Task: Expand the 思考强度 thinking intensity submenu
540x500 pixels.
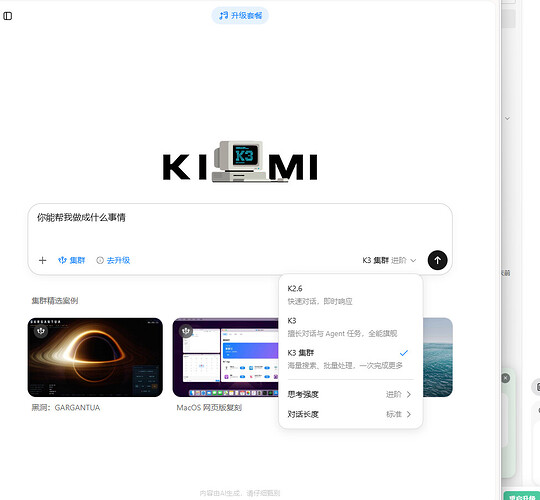Action: [x=350, y=394]
